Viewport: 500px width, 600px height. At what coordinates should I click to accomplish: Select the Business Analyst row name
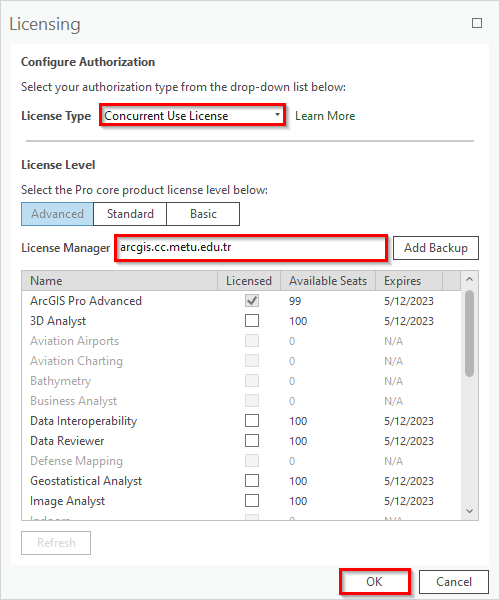point(73,401)
